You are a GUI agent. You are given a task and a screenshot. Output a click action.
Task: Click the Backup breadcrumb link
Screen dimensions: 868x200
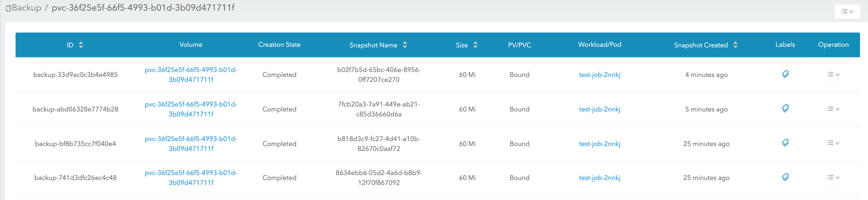pyautogui.click(x=27, y=8)
